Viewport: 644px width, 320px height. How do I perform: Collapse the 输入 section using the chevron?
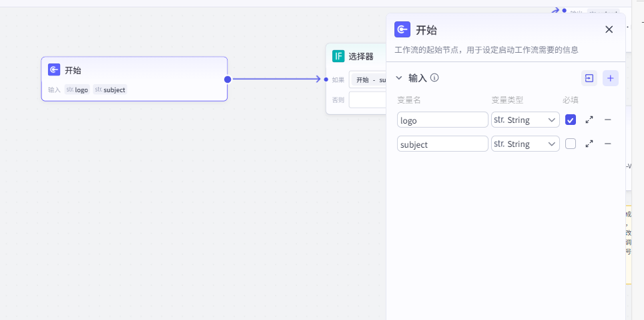click(399, 77)
